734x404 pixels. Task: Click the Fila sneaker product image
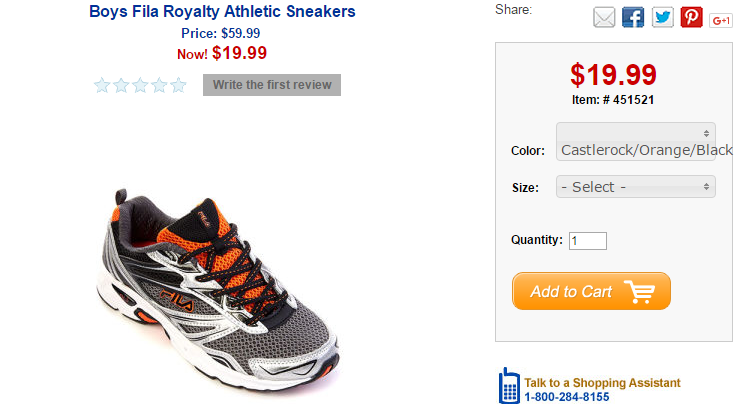pos(218,289)
